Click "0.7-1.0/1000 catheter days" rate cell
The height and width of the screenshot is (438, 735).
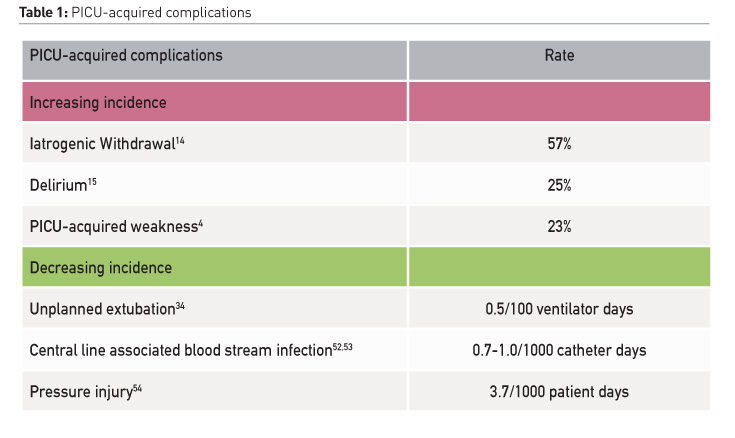[x=559, y=351]
